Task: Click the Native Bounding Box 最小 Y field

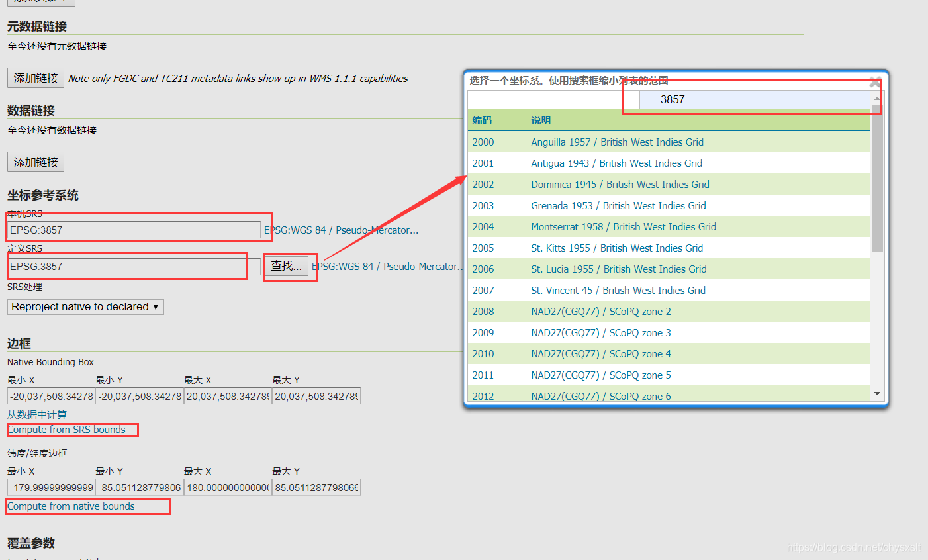Action: [x=139, y=396]
